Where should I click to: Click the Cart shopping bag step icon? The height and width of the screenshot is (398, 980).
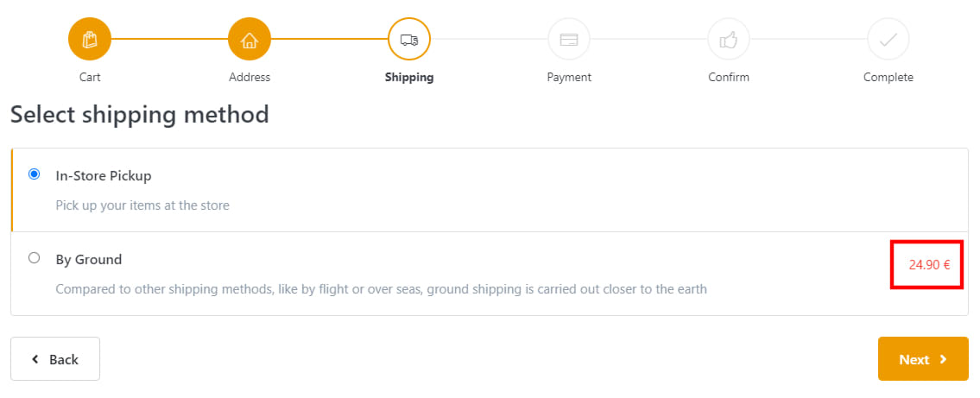click(90, 39)
